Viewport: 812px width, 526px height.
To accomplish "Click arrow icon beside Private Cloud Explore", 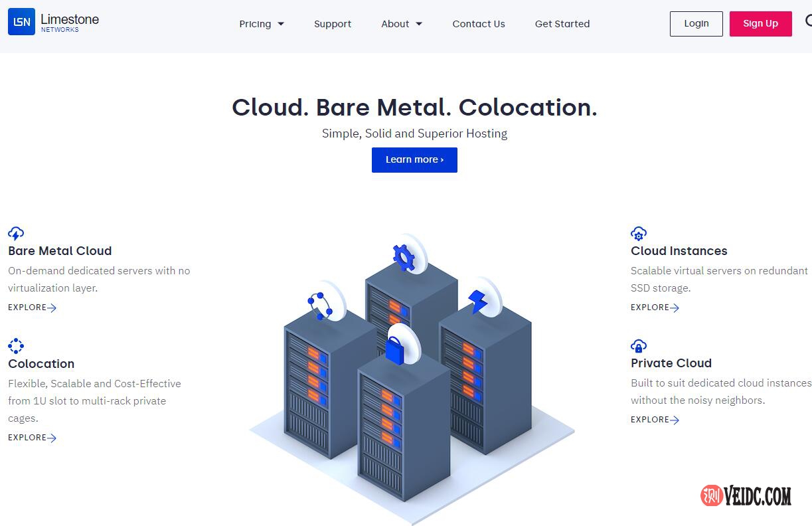I will 675,420.
